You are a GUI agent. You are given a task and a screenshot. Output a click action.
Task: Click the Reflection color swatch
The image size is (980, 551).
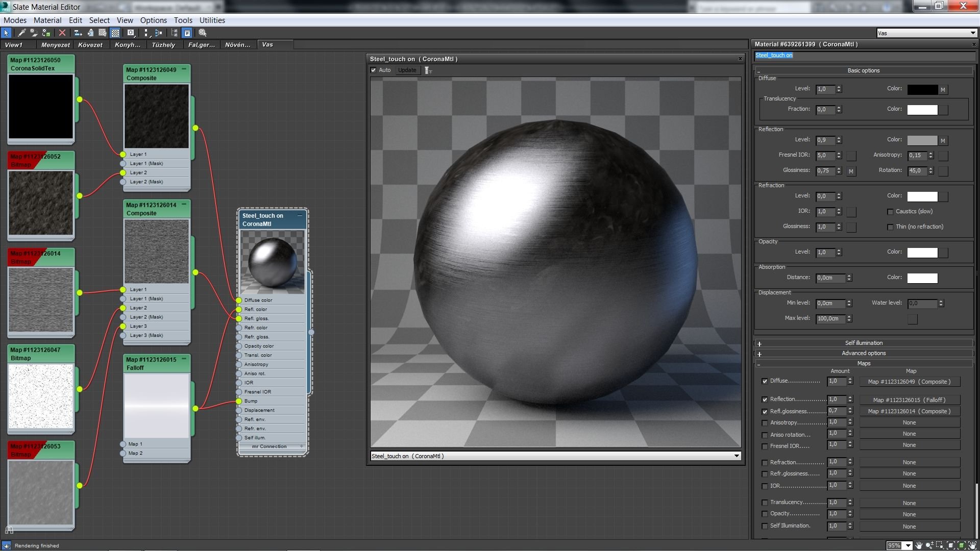tap(922, 140)
